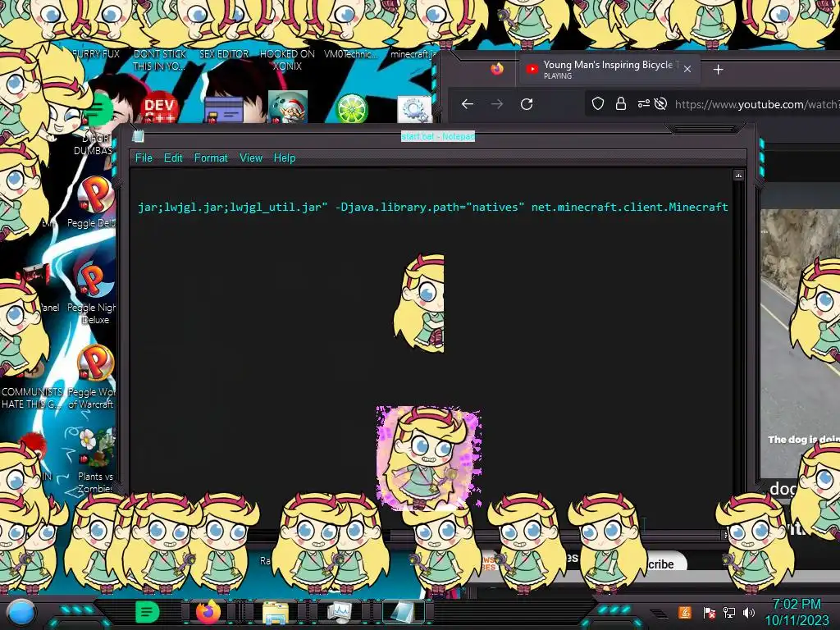The image size is (840, 630).
Task: Click the VM0Technic desktop label
Action: click(351, 54)
